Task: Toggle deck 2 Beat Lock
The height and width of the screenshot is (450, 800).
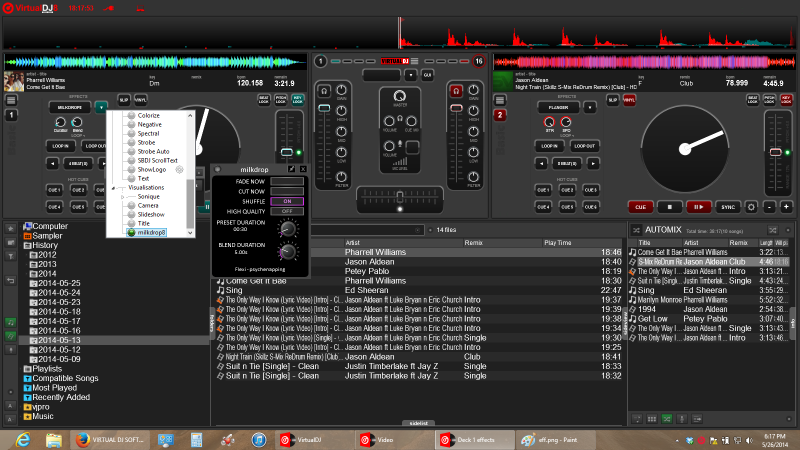Action: point(753,100)
